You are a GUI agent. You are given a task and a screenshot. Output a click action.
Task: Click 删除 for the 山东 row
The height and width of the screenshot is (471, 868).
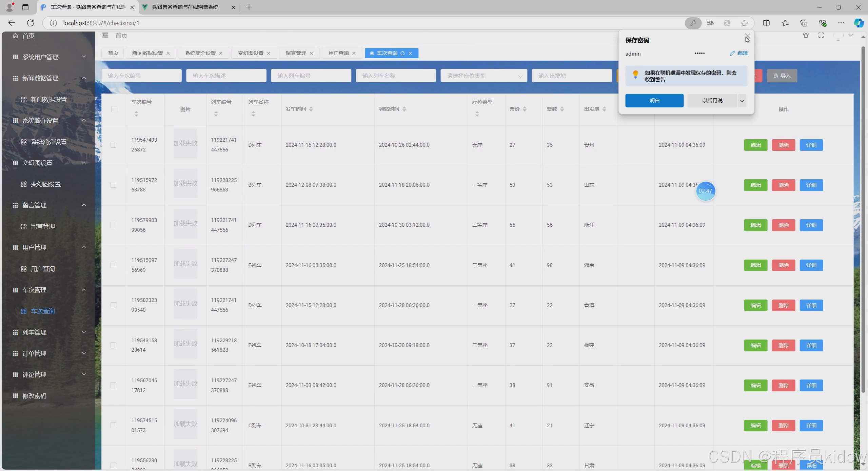(x=784, y=185)
